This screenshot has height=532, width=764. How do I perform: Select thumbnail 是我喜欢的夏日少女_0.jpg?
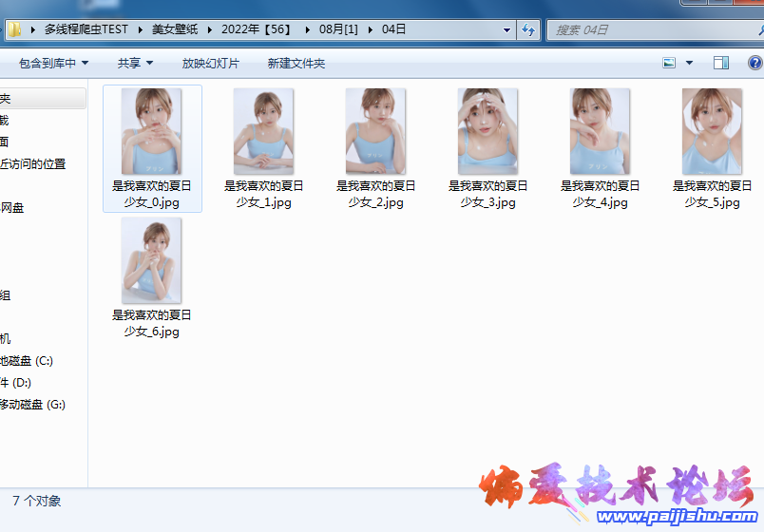152,133
